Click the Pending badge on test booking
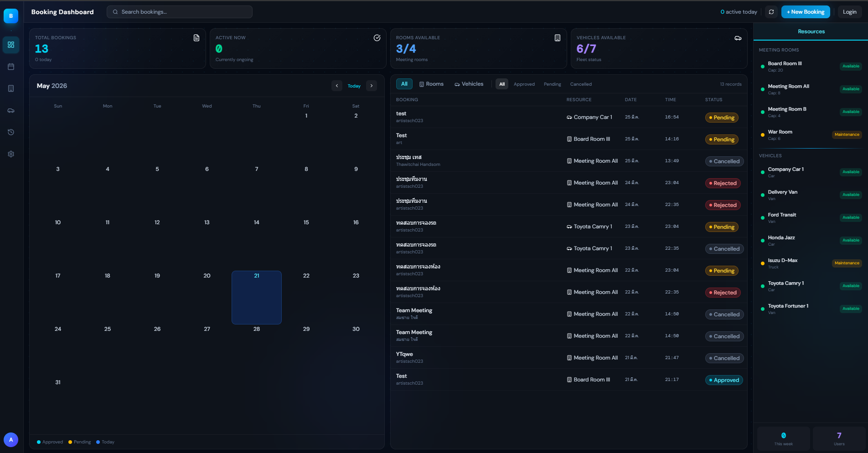This screenshot has height=453, width=868. (x=722, y=118)
